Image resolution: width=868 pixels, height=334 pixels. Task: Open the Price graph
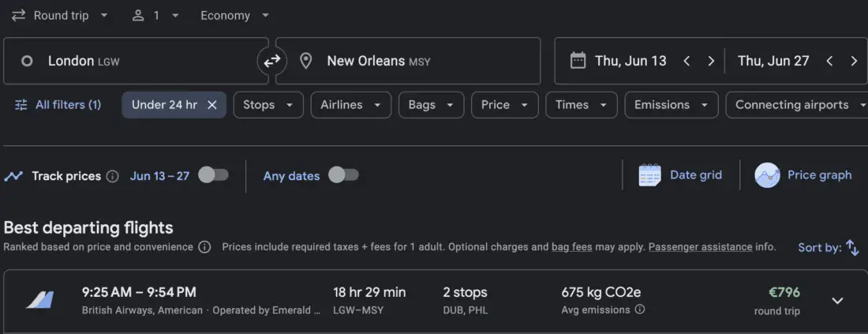803,175
